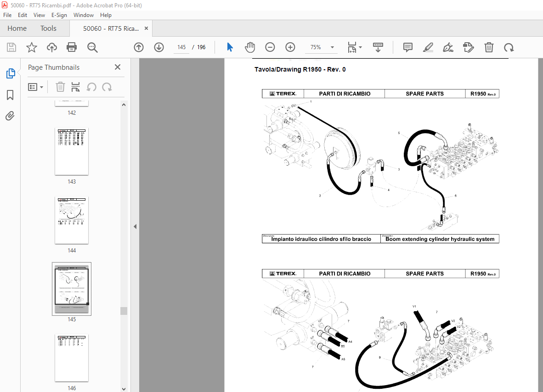Open the E-Sign menu
The height and width of the screenshot is (392, 543).
tap(59, 15)
